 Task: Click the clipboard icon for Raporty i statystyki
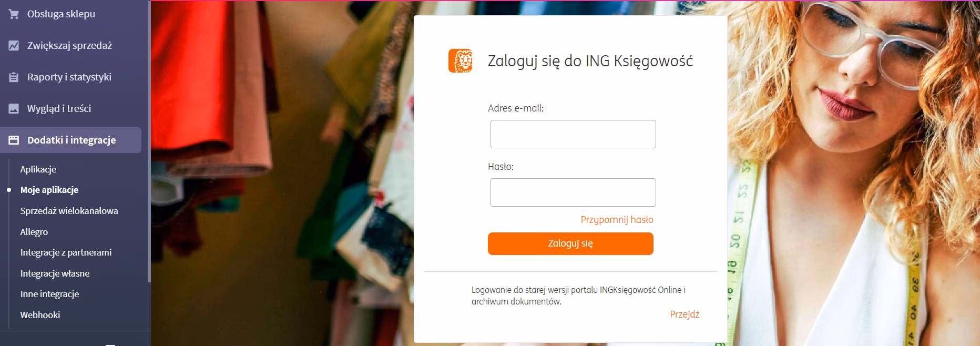(x=13, y=77)
